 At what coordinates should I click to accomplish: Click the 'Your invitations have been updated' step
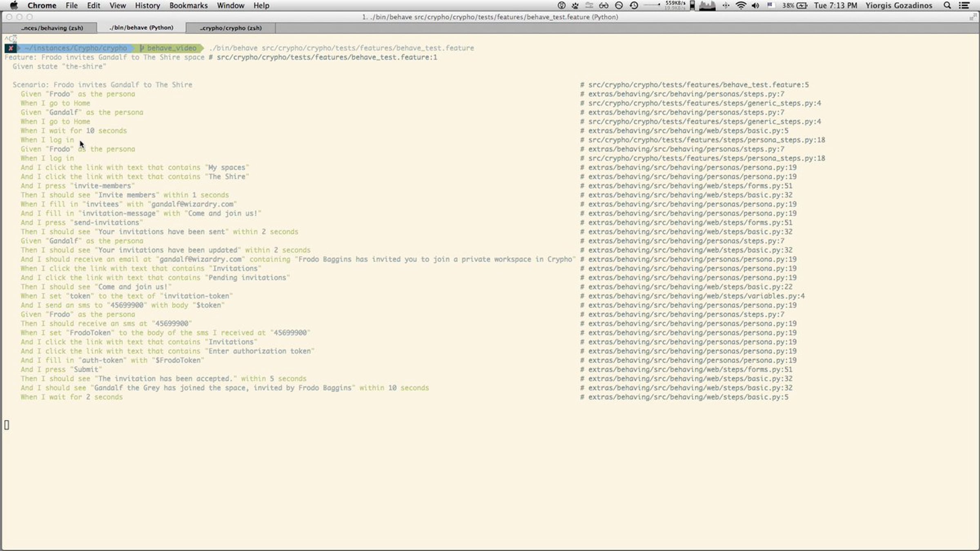tap(165, 250)
